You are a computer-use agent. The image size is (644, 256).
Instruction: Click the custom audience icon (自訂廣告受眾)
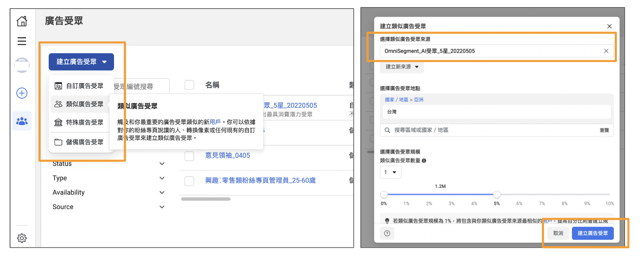(58, 86)
